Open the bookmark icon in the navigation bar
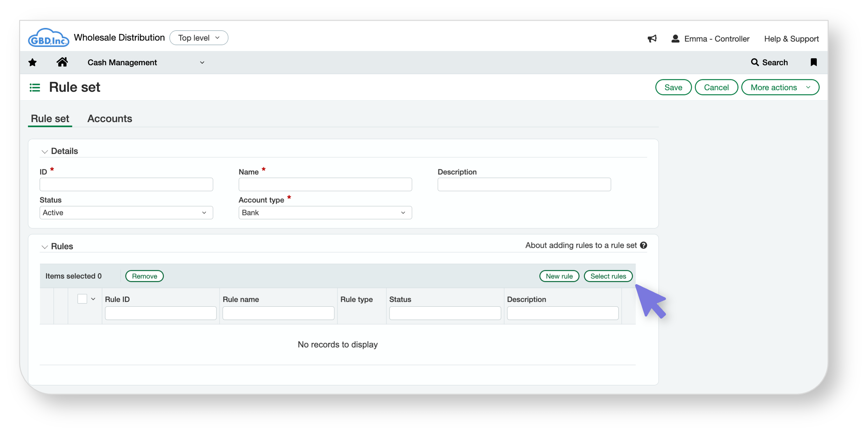Image resolution: width=868 pixels, height=434 pixels. [x=813, y=62]
